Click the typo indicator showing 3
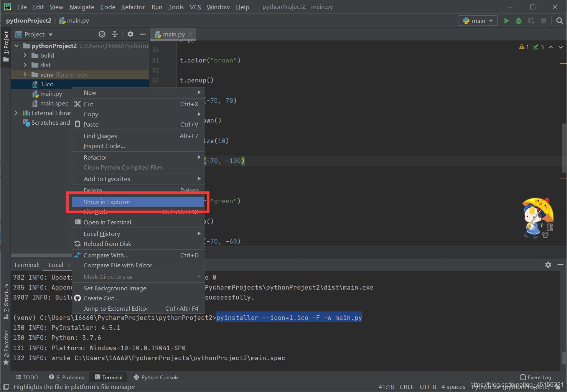 pos(539,47)
